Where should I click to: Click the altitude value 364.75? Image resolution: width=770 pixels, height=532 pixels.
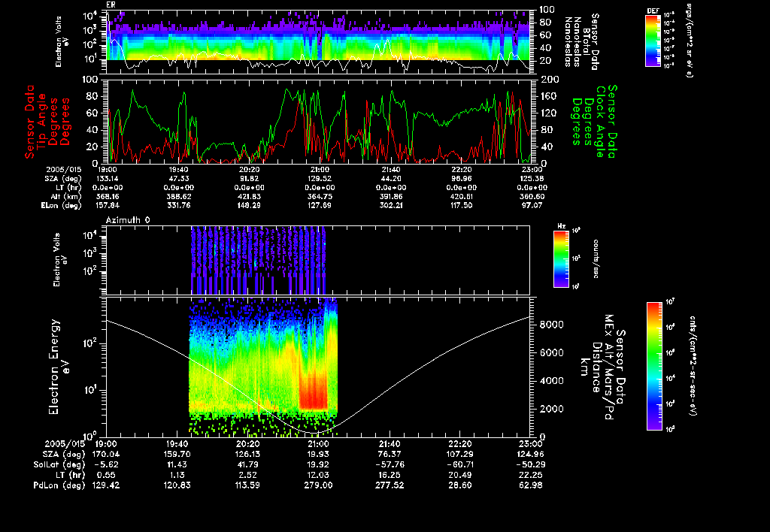(x=320, y=197)
